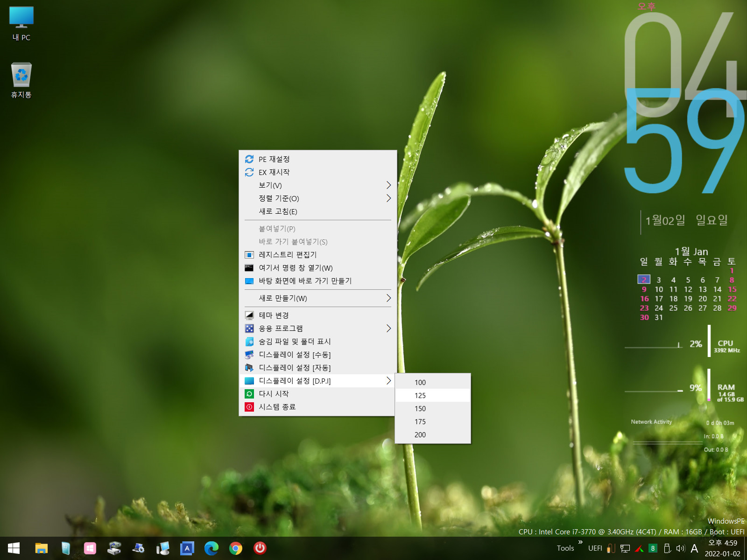
Task: Click the network tray icon
Action: point(625,549)
